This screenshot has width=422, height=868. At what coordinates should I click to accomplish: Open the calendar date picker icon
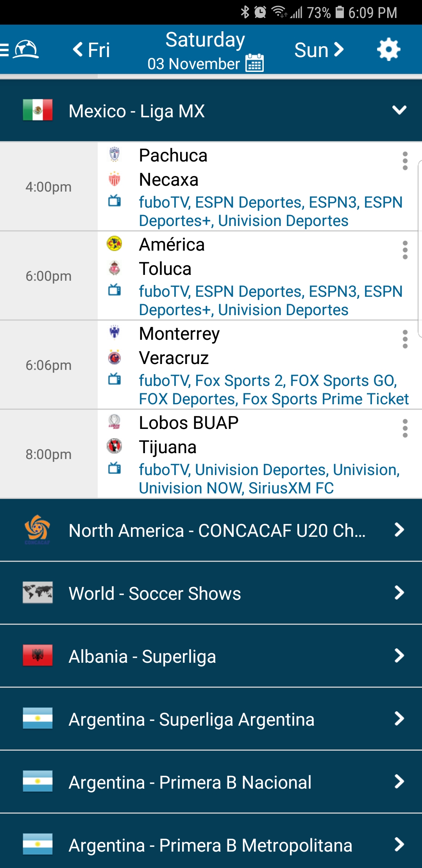coord(255,63)
